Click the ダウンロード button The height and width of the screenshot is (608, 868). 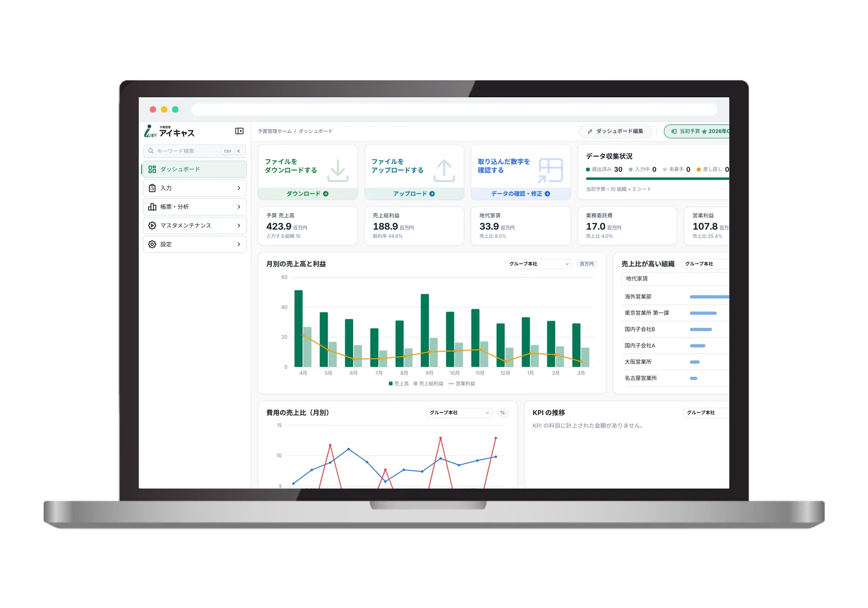(x=307, y=194)
